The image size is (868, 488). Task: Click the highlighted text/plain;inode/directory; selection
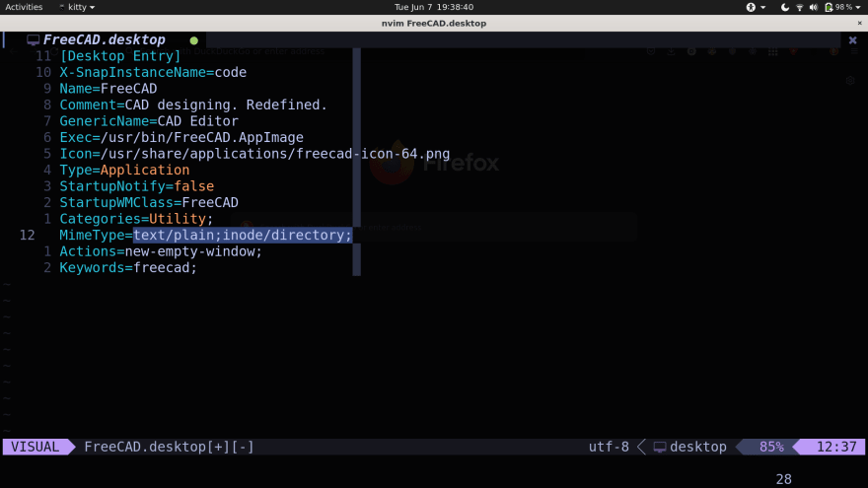[243, 236]
